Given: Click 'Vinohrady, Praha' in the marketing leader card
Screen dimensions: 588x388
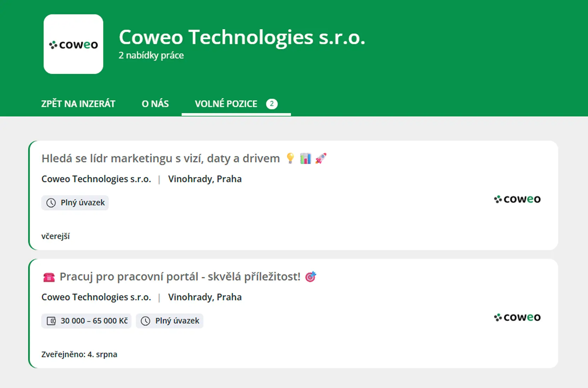Looking at the screenshot, I should point(205,179).
